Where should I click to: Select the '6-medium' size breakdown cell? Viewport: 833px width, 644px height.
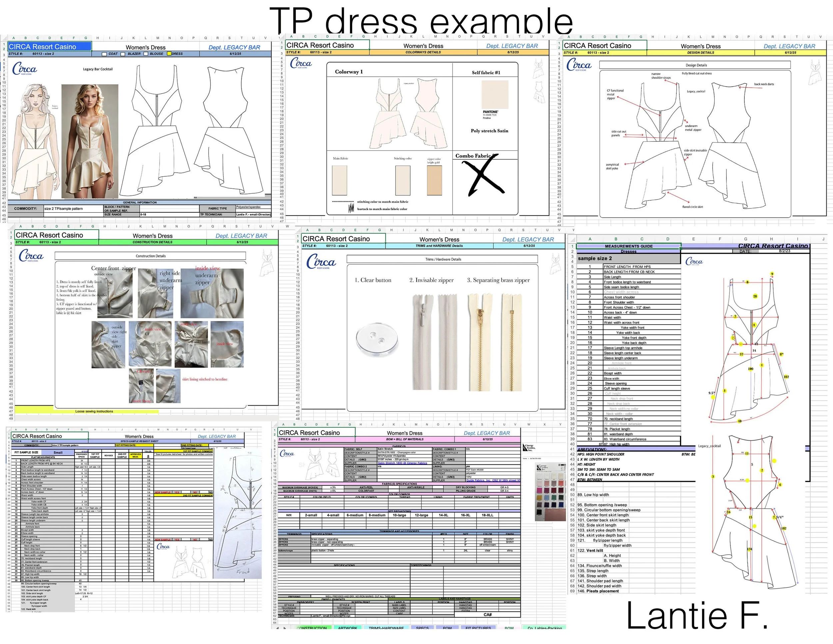[x=355, y=515]
